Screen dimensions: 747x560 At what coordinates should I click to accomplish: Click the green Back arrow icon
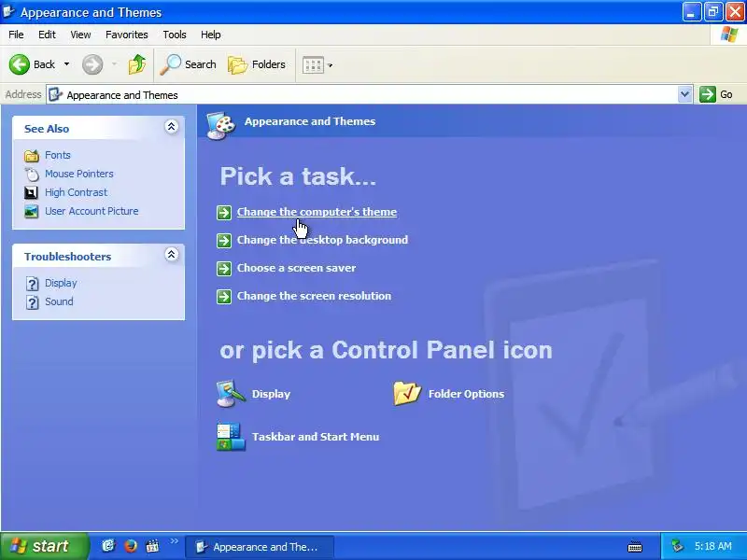[19, 64]
